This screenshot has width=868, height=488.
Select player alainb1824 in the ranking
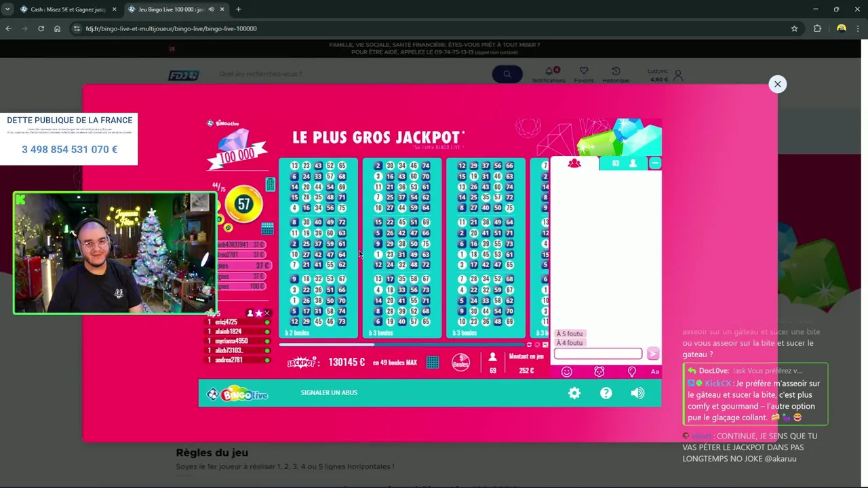[238, 331]
